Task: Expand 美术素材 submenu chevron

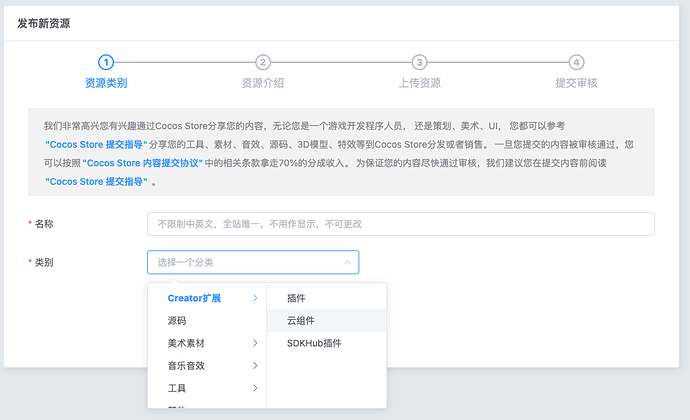Action: pos(255,343)
